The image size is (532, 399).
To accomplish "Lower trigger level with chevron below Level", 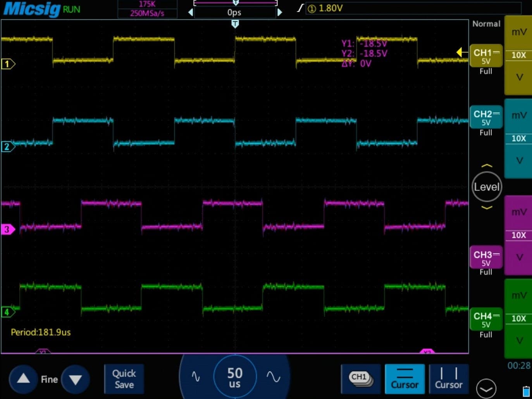I will point(487,208).
